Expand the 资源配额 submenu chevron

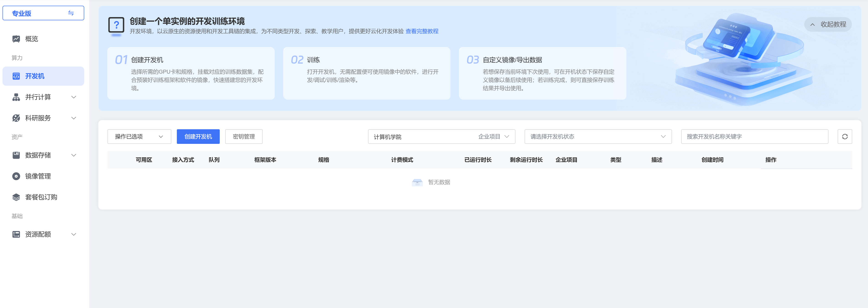coord(74,234)
